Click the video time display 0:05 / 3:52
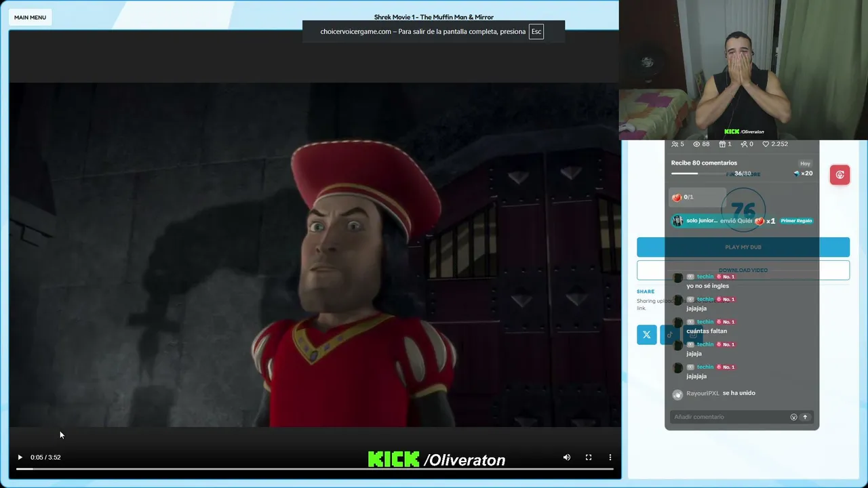The width and height of the screenshot is (868, 488). [x=45, y=457]
